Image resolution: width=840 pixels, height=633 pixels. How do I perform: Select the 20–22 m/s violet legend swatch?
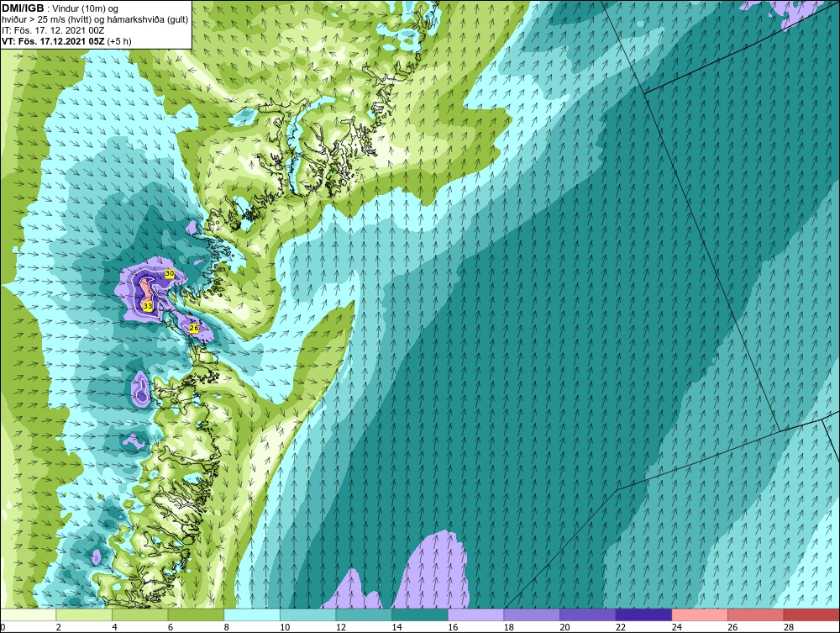[x=588, y=615]
